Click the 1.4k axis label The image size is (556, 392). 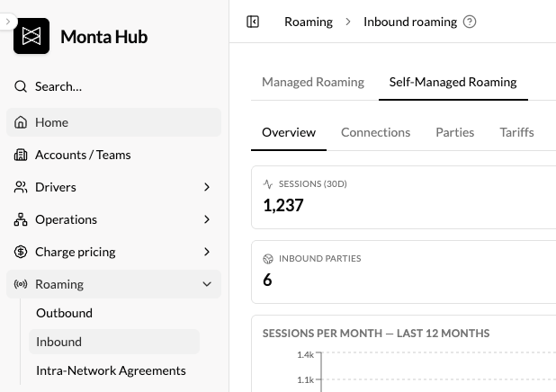[x=305, y=354]
